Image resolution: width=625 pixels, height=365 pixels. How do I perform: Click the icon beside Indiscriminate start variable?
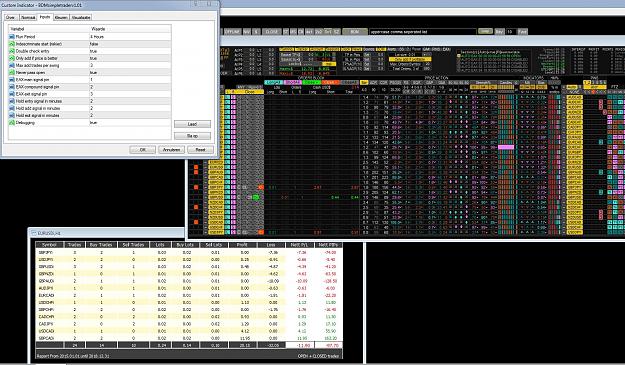(x=12, y=44)
